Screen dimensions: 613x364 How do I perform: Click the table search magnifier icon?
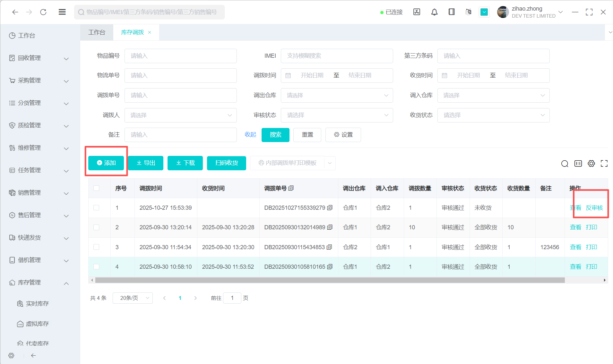point(565,164)
